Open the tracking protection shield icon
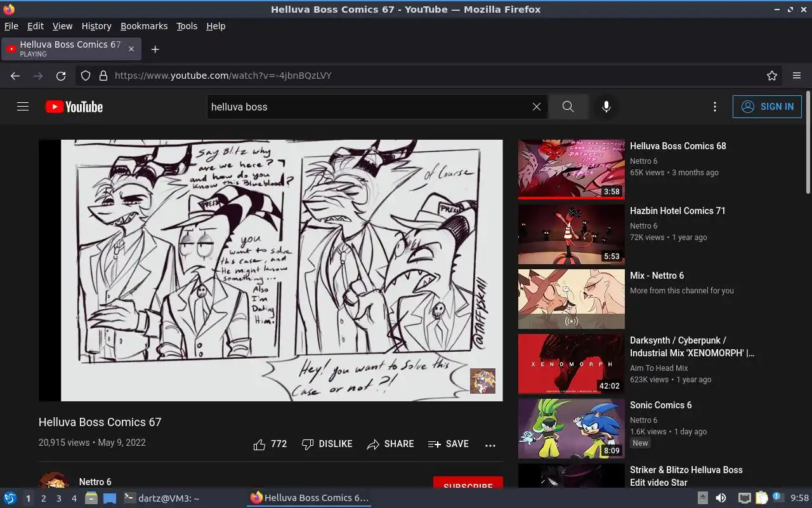This screenshot has height=508, width=812. (86, 76)
